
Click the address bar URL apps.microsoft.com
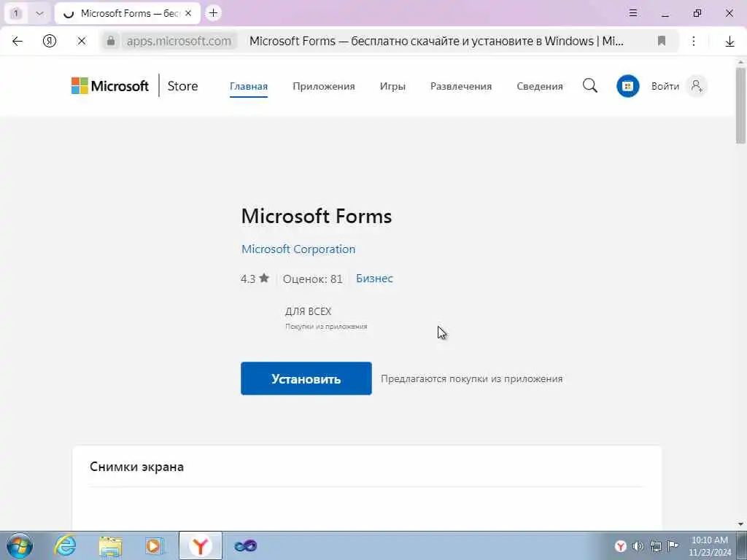[179, 42]
